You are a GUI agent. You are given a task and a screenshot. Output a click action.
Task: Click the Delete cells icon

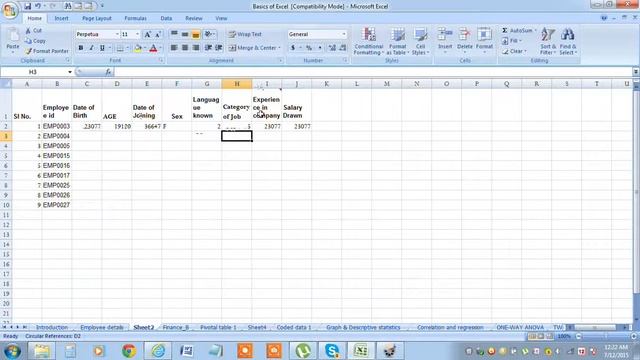[464, 35]
